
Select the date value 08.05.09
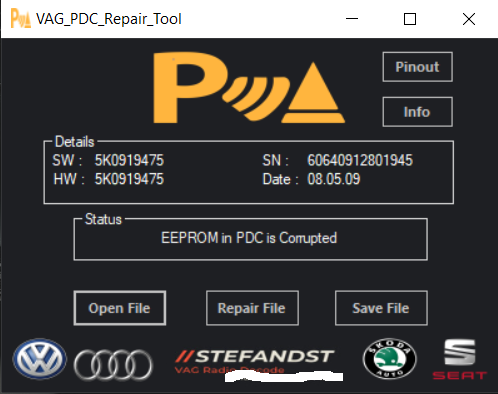pyautogui.click(x=334, y=179)
